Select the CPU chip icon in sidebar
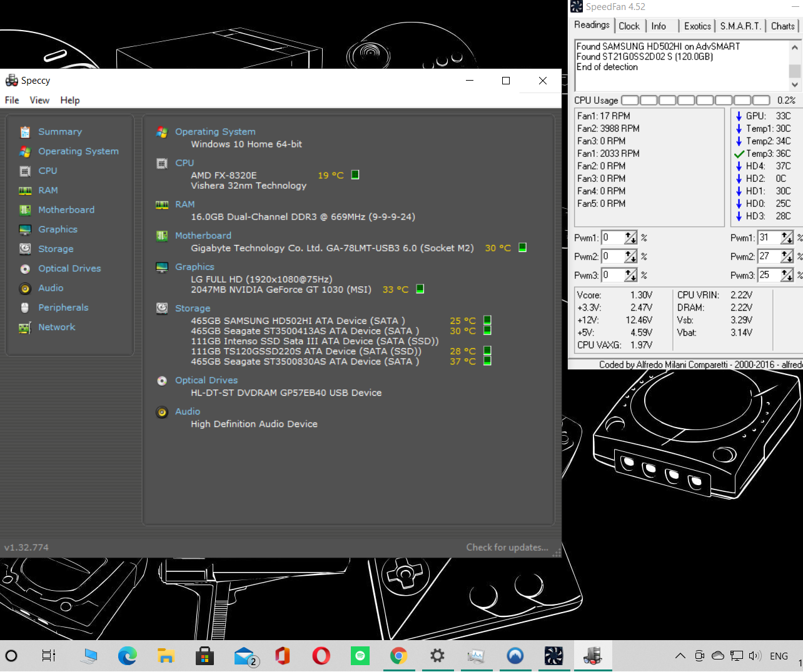Viewport: 803px width, 672px height. click(25, 171)
